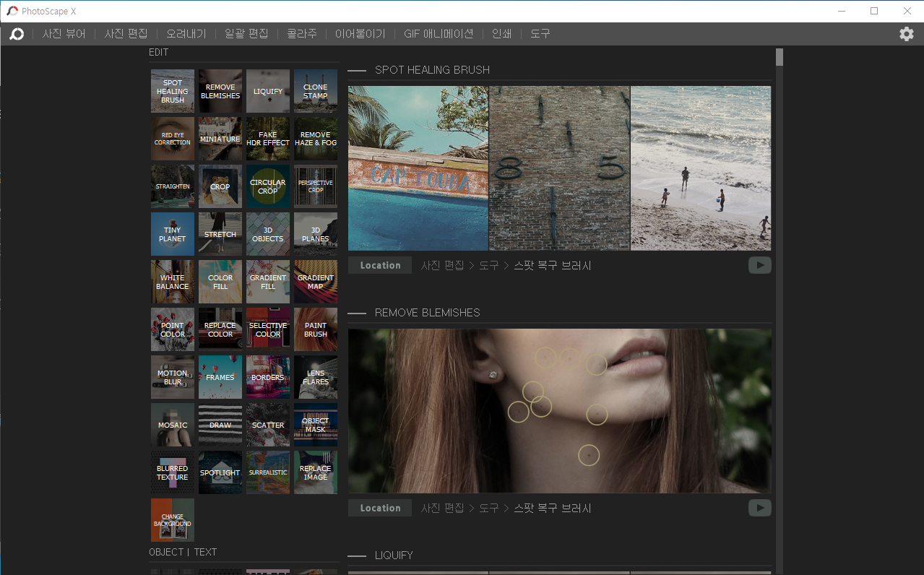This screenshot has height=575, width=924.
Task: Choose the Clone Stamp tile
Action: click(x=316, y=91)
